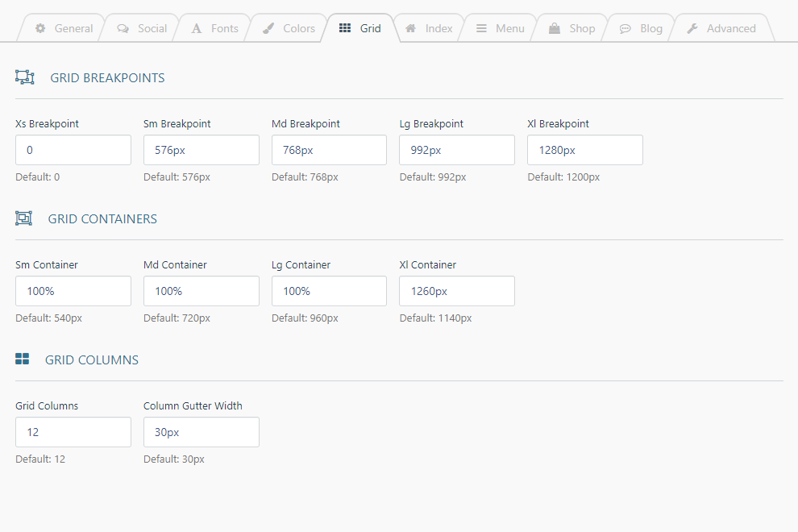798x532 pixels.
Task: Click into the Sm Container field
Action: pos(73,291)
